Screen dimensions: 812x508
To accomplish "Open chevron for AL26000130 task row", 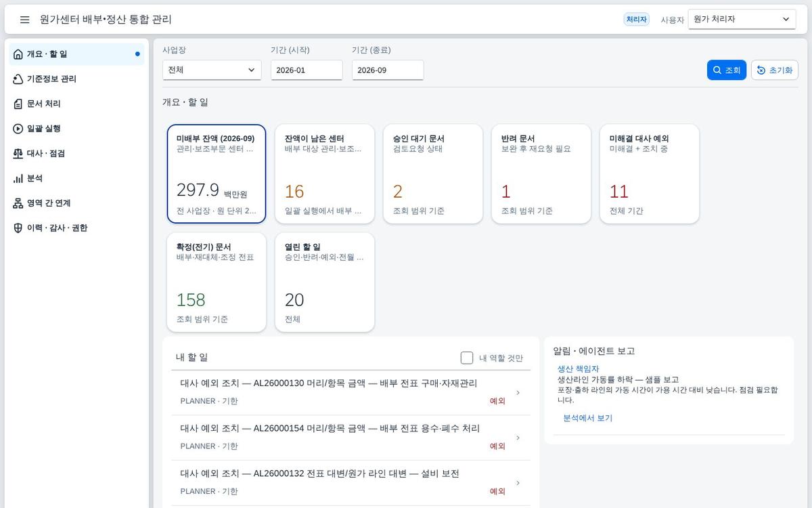I will 518,392.
